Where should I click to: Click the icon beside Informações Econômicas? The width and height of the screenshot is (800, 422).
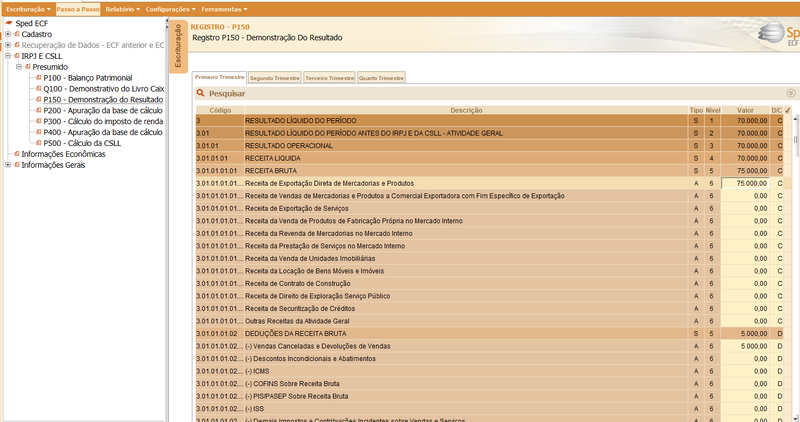tap(17, 154)
